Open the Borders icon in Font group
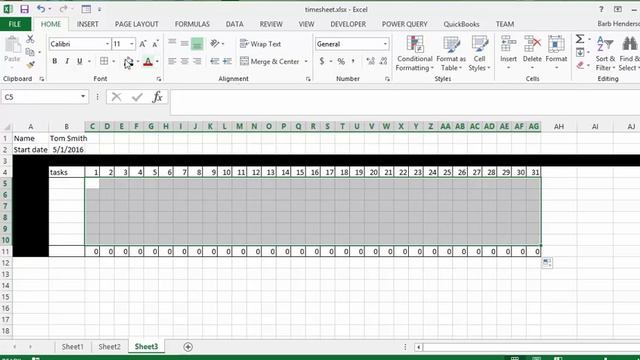The width and height of the screenshot is (640, 360). [x=104, y=61]
